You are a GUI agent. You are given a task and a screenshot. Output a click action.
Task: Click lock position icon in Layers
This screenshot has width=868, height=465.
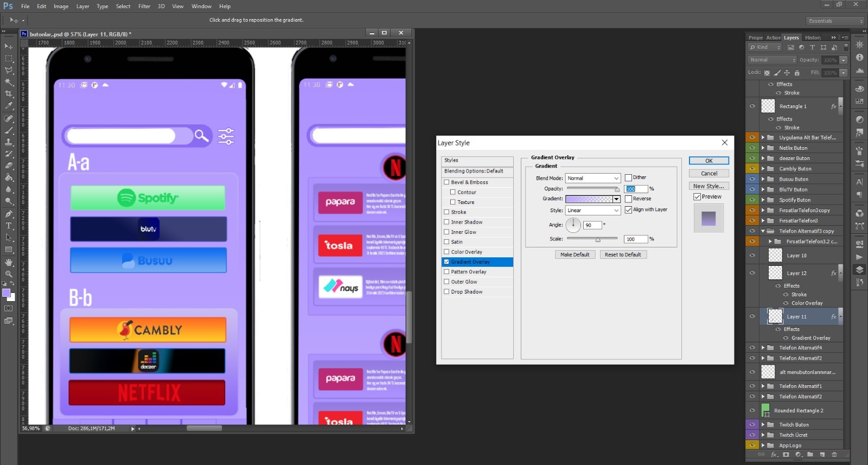pyautogui.click(x=787, y=73)
